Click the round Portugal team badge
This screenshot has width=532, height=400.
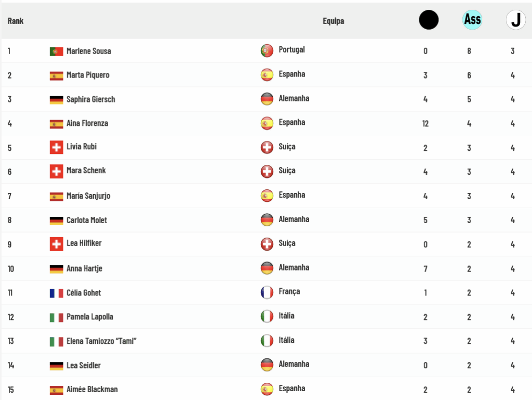pyautogui.click(x=267, y=50)
